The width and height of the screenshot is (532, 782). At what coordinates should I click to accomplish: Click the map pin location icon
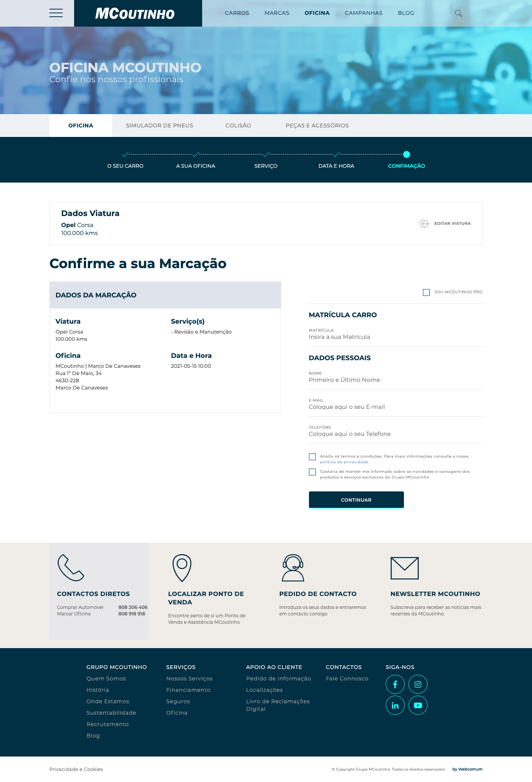(x=182, y=567)
